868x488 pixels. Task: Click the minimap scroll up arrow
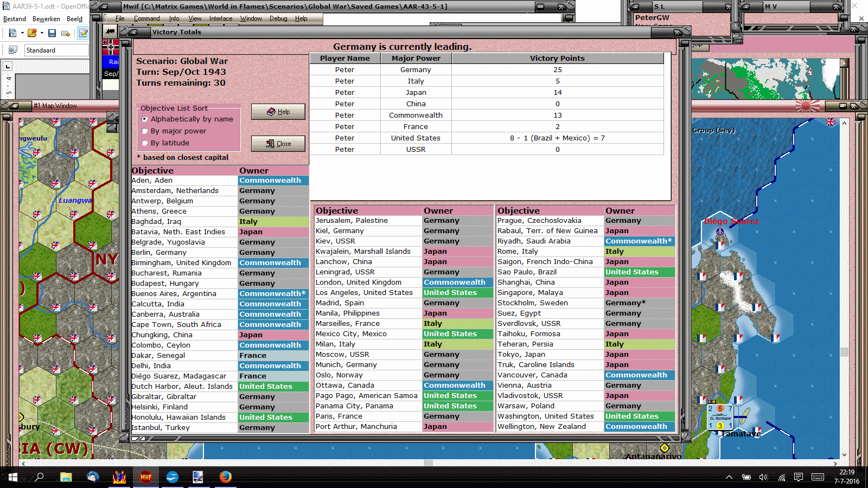[844, 63]
